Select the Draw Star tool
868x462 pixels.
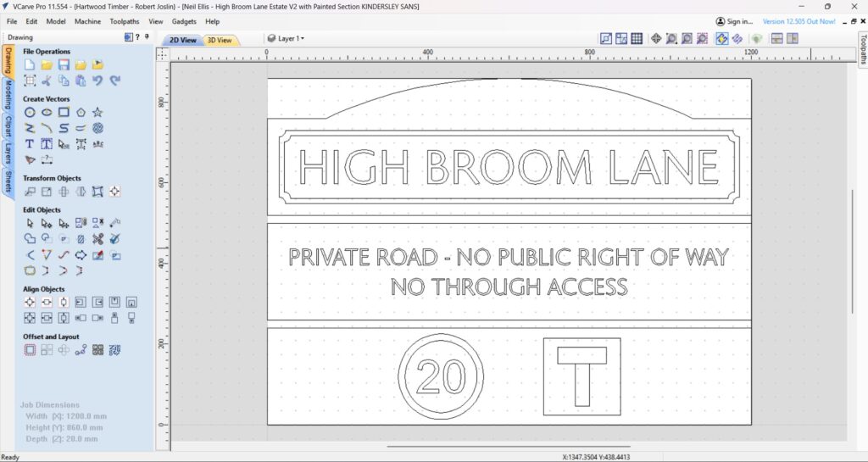tap(97, 112)
